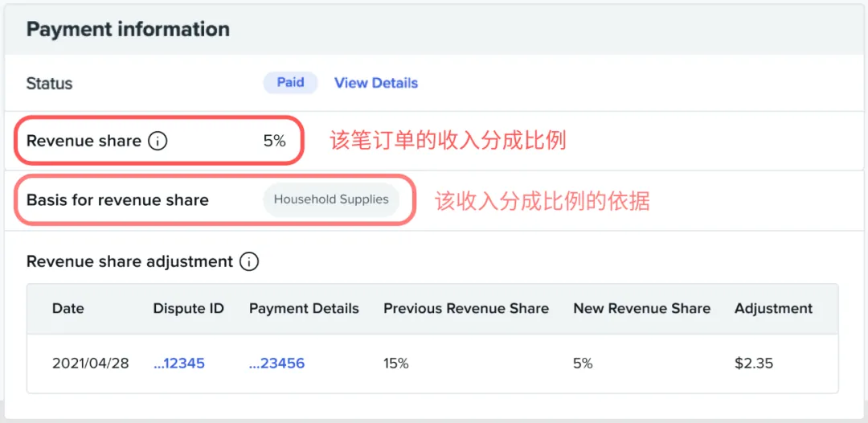Screen dimensions: 868x423
Task: Click the Status label
Action: point(49,84)
